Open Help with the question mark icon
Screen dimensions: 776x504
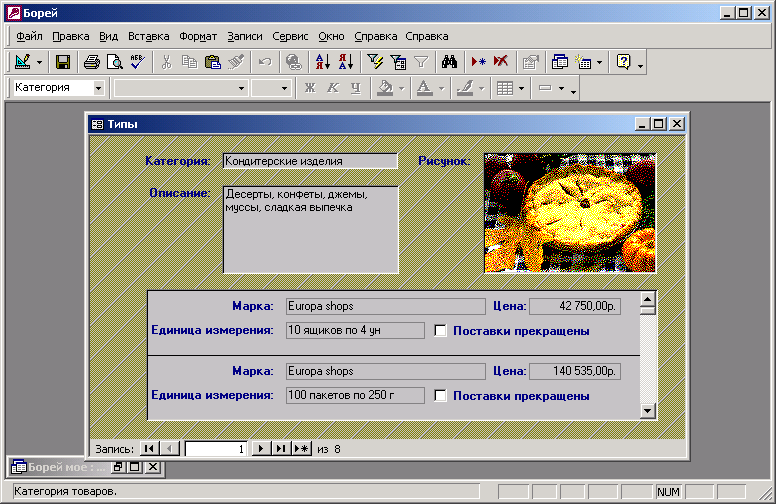pyautogui.click(x=624, y=62)
